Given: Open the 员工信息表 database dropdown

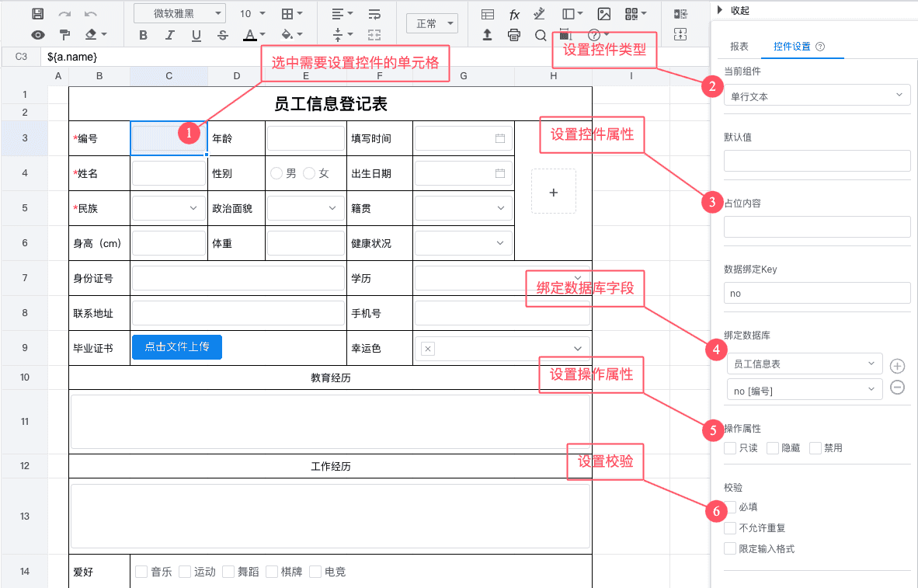Looking at the screenshot, I should 805,364.
